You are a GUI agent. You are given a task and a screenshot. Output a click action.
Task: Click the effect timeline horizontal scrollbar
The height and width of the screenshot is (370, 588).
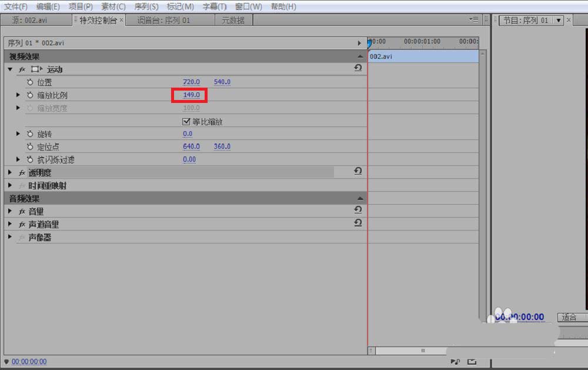[x=422, y=351]
